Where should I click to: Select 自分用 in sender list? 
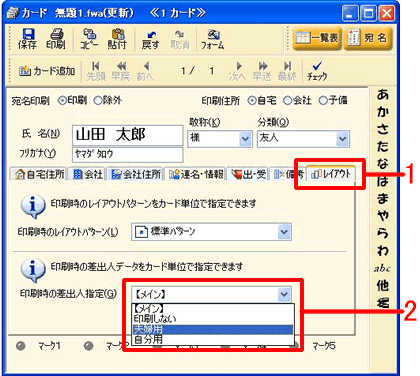coord(213,339)
